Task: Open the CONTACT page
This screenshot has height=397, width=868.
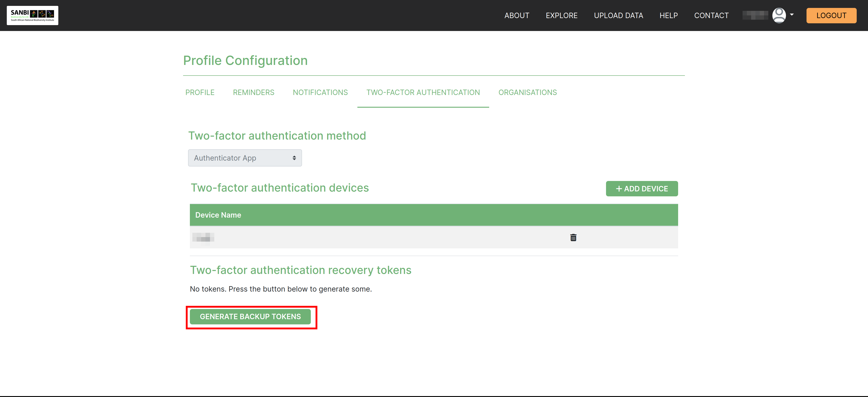Action: click(x=711, y=16)
